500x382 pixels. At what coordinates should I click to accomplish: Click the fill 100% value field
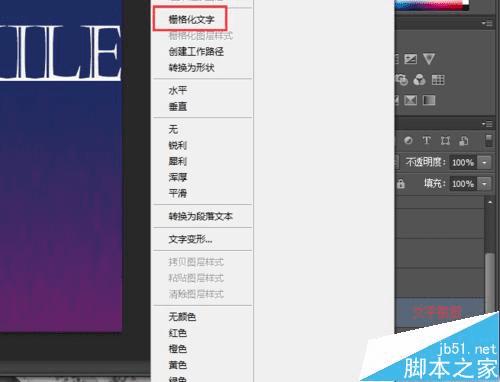coord(463,184)
